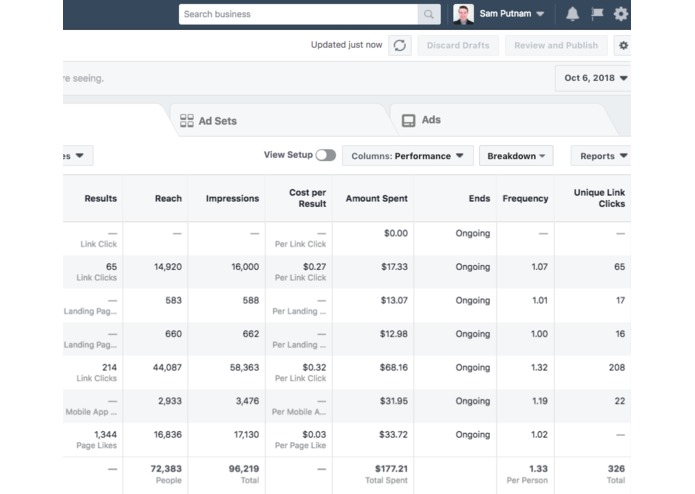This screenshot has height=494, width=695.
Task: Click the $13.07 amount spent cell
Action: pyautogui.click(x=394, y=300)
